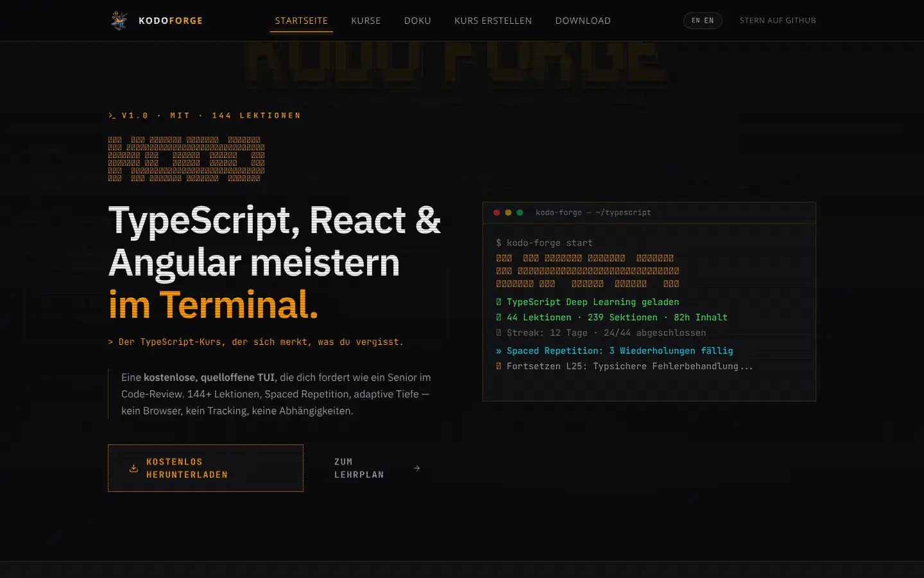Viewport: 924px width, 578px height.
Task: Click the yellow dot in the terminal window
Action: click(508, 213)
